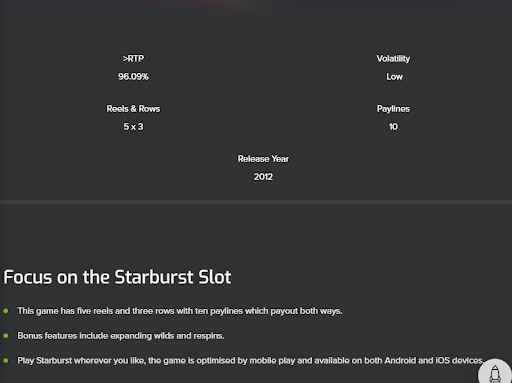This screenshot has height=383, width=512.
Task: Select the 2012 release year value
Action: point(263,177)
